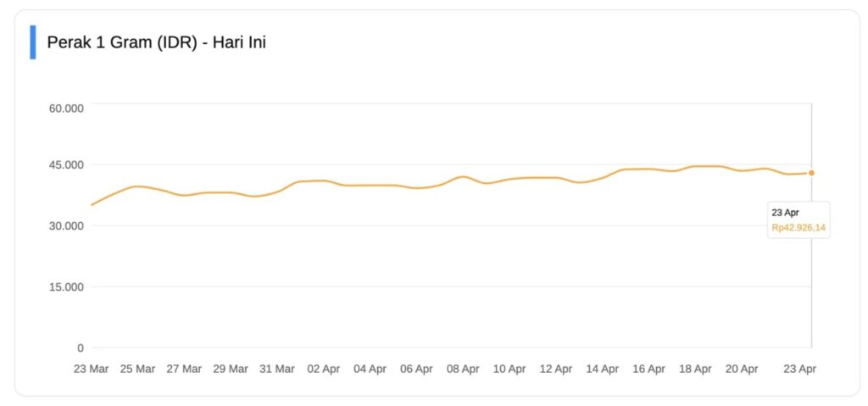The height and width of the screenshot is (406, 868).
Task: Click the 23 Apr date inside the tooltip
Action: [x=785, y=212]
